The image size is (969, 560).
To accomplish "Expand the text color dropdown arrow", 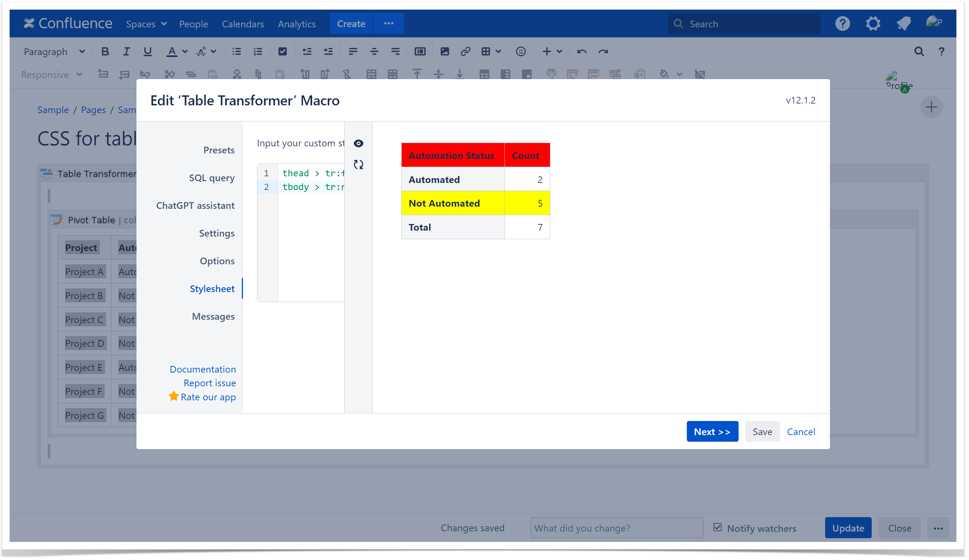I will click(x=185, y=51).
